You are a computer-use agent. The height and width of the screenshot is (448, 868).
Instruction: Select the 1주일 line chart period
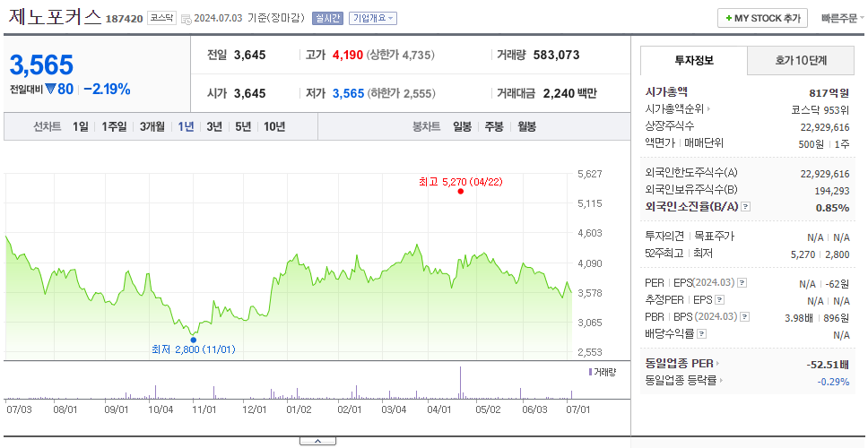[x=114, y=126]
